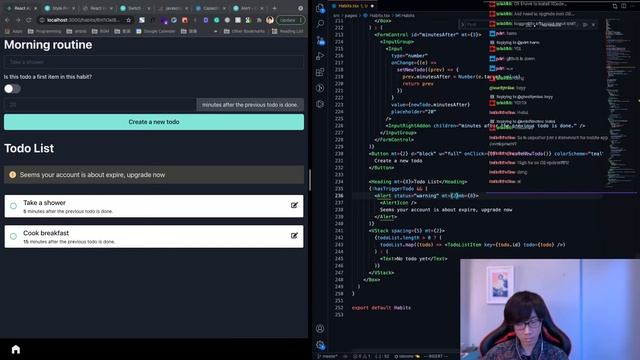The image size is (640, 360).
Task: Click the todo name input field
Action: tap(154, 62)
